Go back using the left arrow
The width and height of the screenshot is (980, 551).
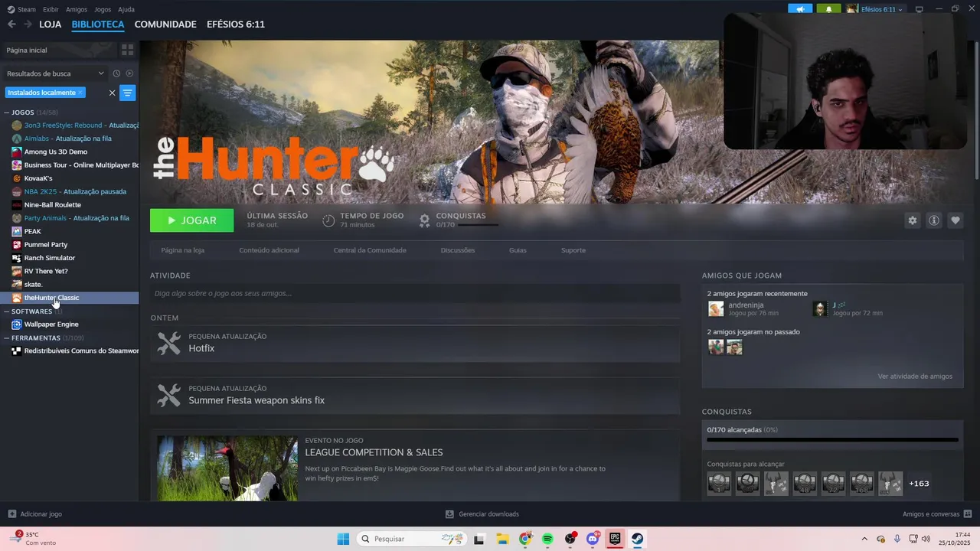11,24
